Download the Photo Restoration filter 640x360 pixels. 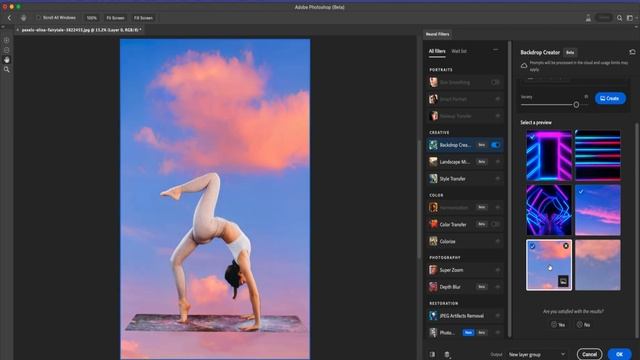tap(498, 333)
